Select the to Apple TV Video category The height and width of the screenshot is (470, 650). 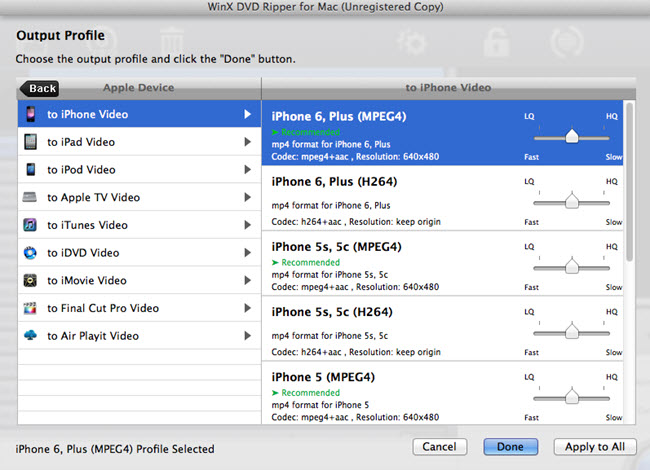[139, 197]
